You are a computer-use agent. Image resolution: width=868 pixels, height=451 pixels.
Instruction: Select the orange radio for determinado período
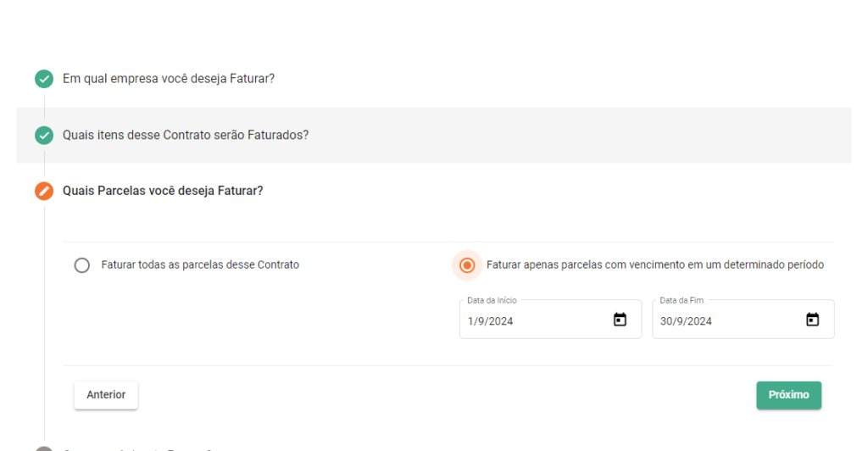coord(466,265)
